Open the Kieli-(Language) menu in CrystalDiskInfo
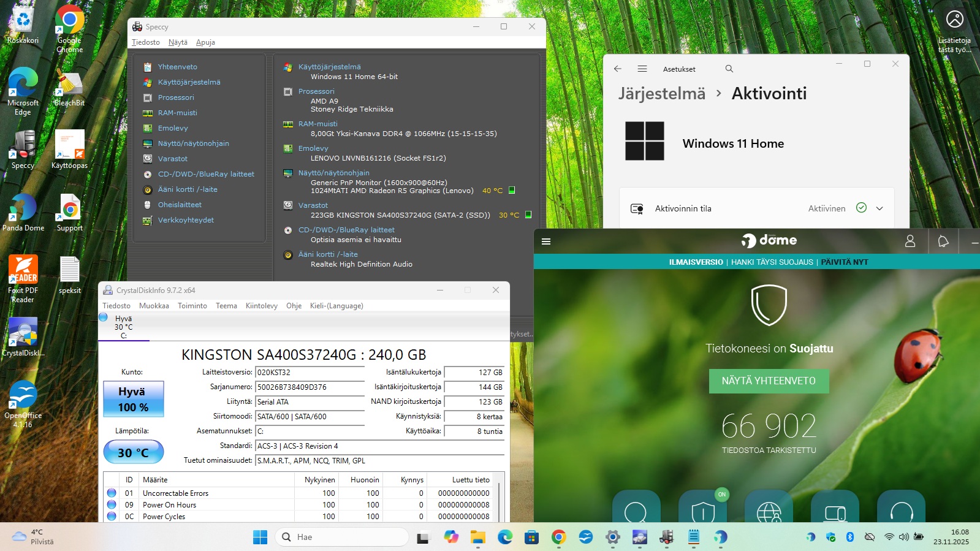 pos(336,306)
